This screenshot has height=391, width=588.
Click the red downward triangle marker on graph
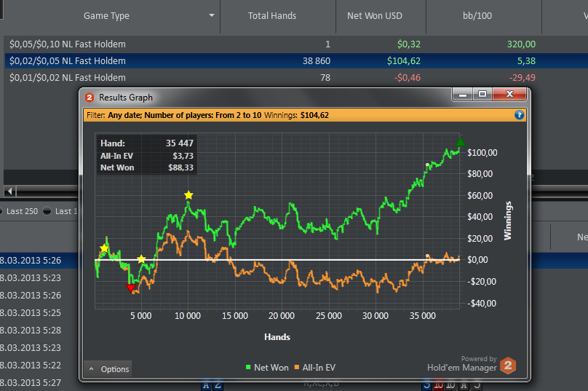pos(131,288)
